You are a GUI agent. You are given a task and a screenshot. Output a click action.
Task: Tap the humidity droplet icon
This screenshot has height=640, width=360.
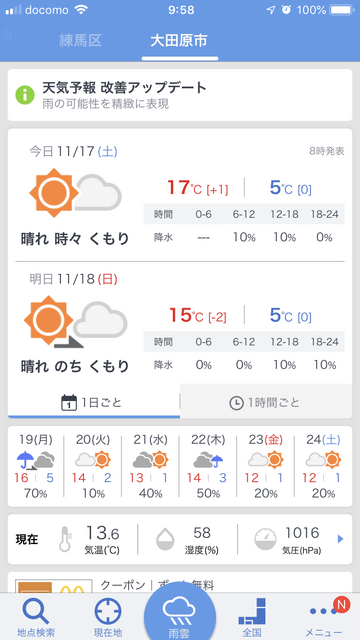(x=165, y=539)
